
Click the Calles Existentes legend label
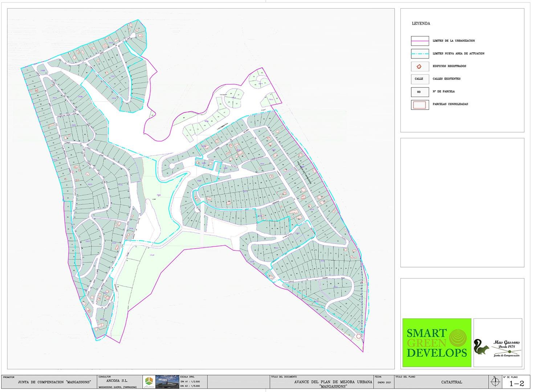click(447, 79)
